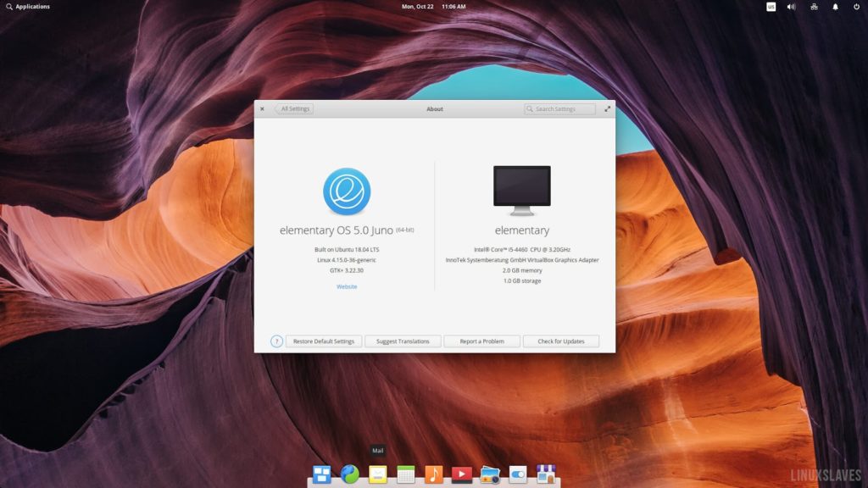Click the US keyboard layout indicator
Image resolution: width=868 pixels, height=488 pixels.
[x=771, y=7]
